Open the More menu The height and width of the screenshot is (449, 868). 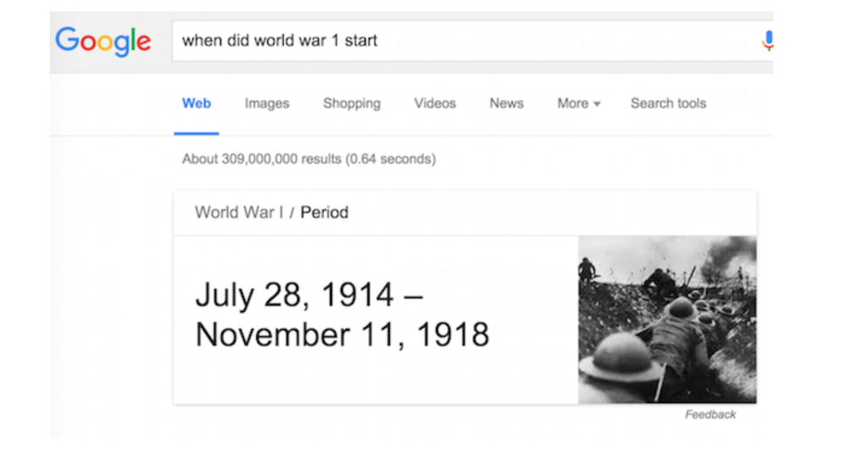point(573,103)
